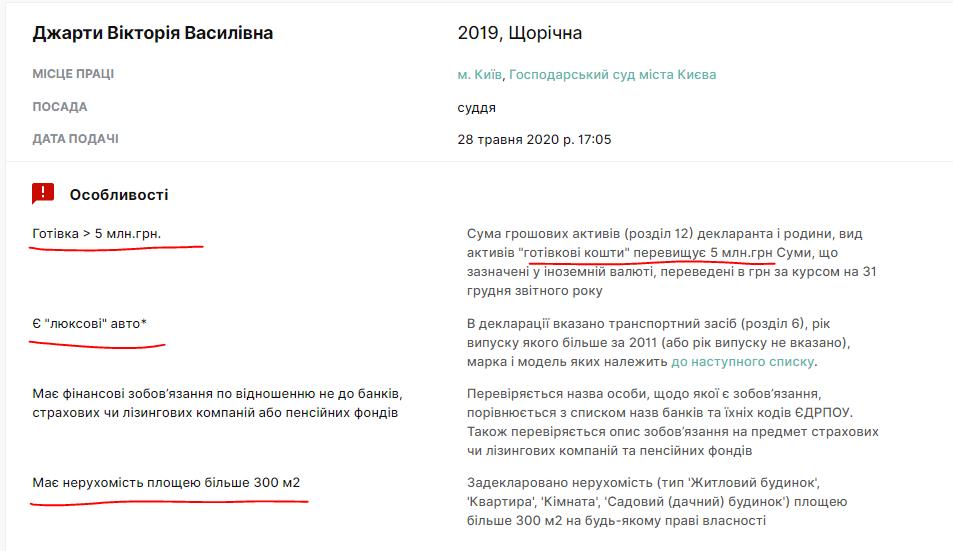
Task: Click Має нерухомість площею більше 300 м2
Action: [166, 483]
